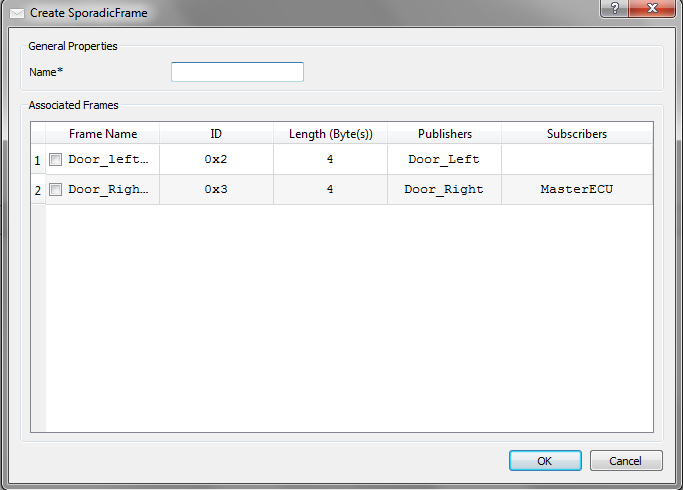This screenshot has width=683, height=490.
Task: Click the Length (Byte(s)) column header
Action: (331, 134)
